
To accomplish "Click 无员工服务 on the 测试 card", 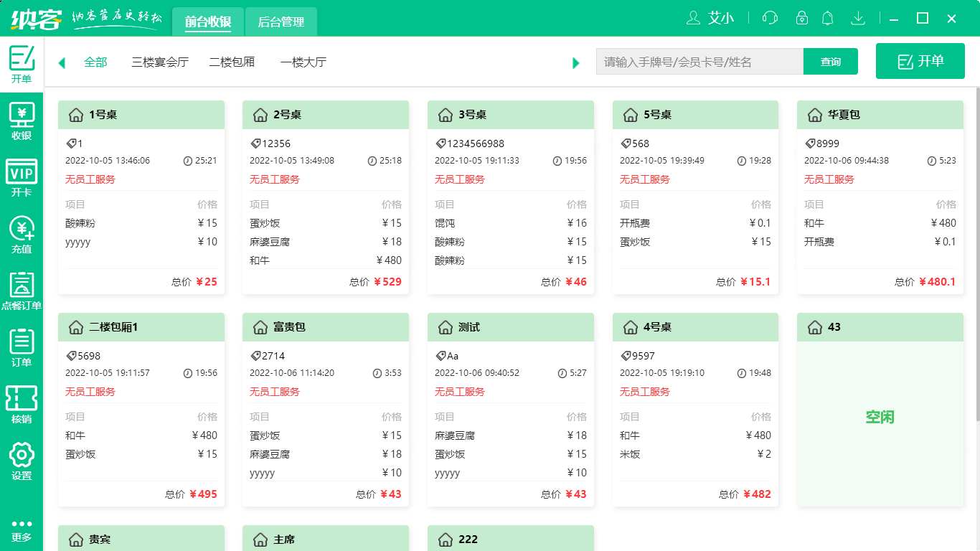I will click(460, 392).
